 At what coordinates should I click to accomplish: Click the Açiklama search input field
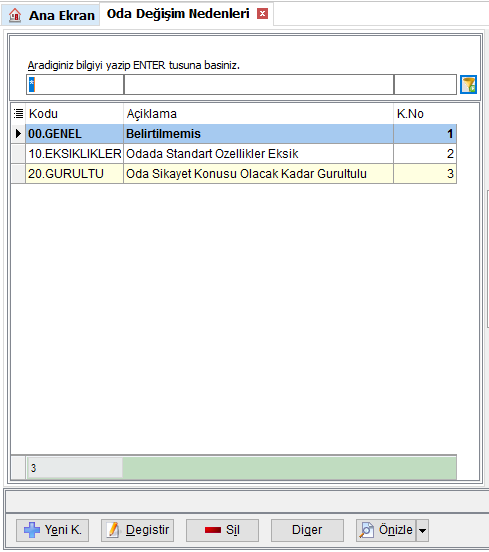259,84
